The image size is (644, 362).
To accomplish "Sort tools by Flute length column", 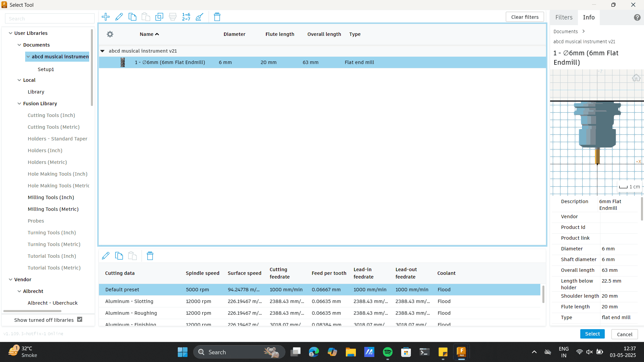I will pos(280,34).
